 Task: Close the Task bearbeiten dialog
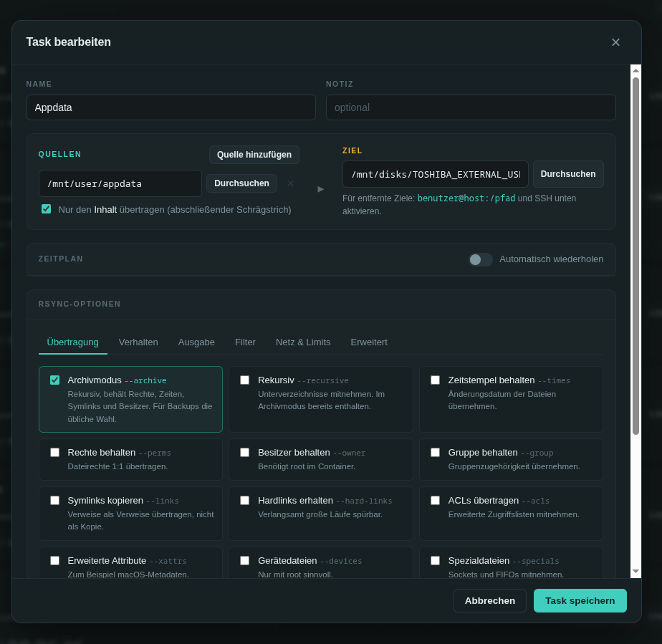click(615, 42)
